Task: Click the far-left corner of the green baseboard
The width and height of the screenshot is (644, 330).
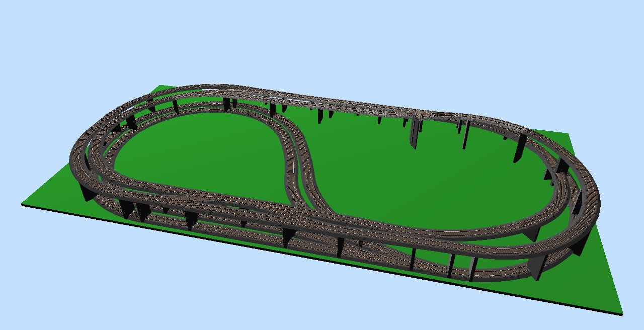Action: click(160, 86)
